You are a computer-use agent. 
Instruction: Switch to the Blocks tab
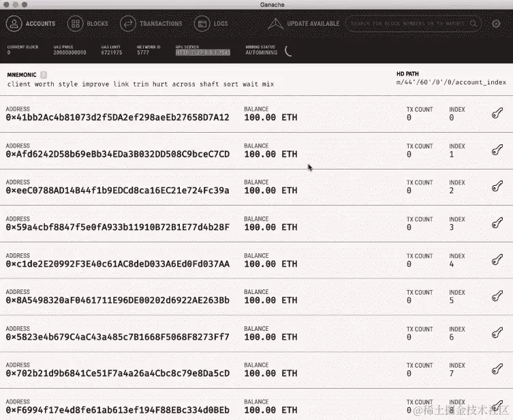(x=88, y=24)
